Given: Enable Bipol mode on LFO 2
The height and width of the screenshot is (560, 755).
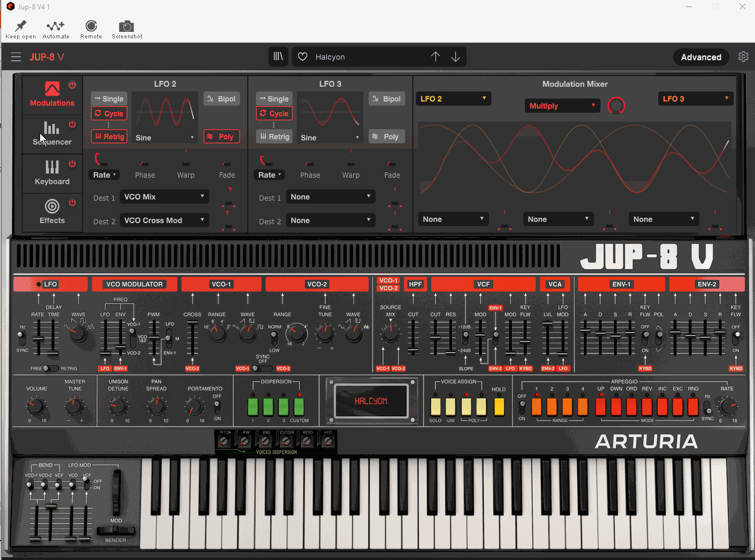Looking at the screenshot, I should coord(221,99).
